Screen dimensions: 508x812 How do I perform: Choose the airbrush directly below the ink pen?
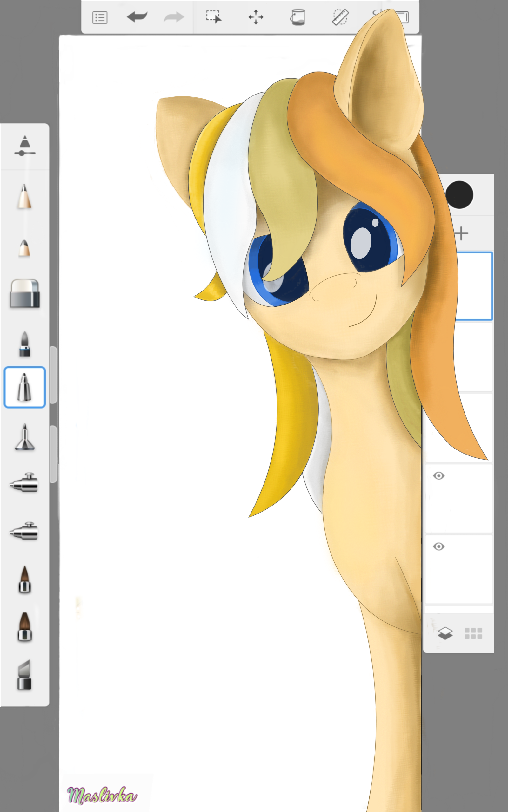coord(24,482)
